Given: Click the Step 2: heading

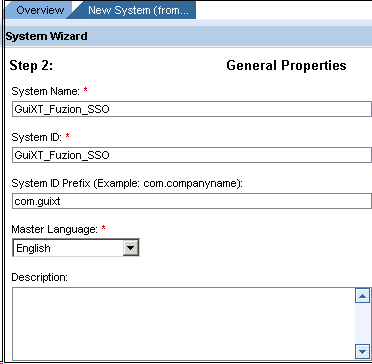Looking at the screenshot, I should pyautogui.click(x=31, y=66).
